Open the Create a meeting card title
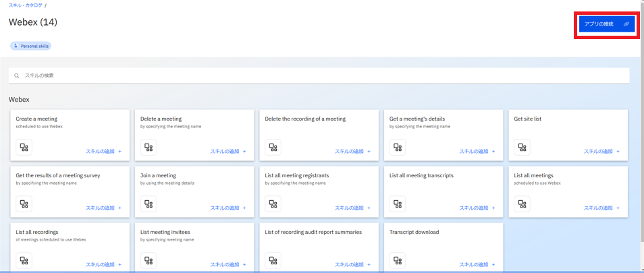Viewport: 644px width, 273px height. (x=36, y=119)
